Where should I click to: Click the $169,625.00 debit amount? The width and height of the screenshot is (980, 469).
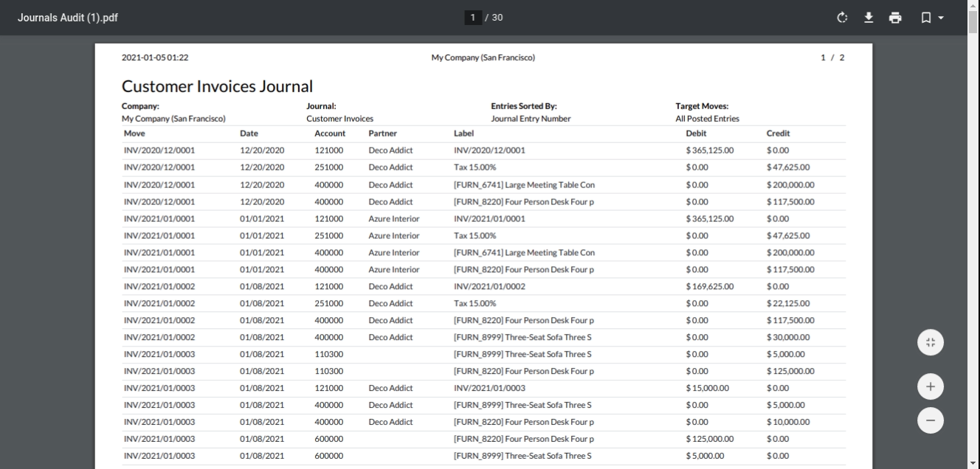[709, 286]
